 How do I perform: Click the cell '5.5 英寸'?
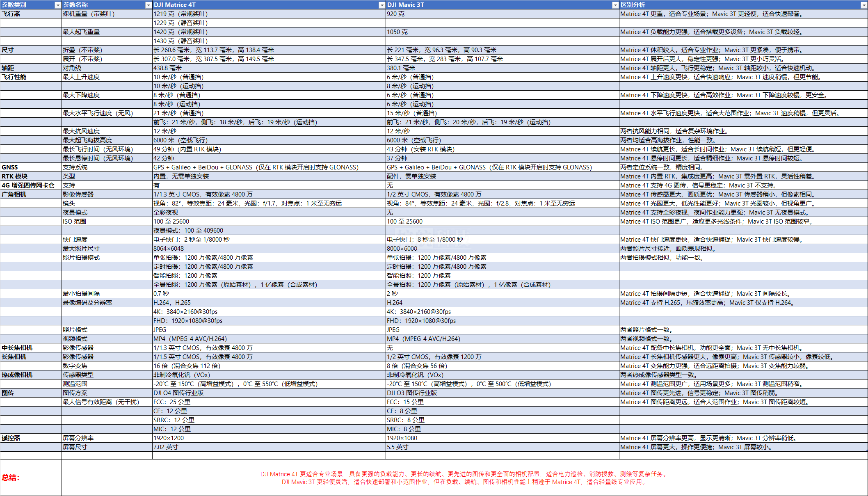502,447
